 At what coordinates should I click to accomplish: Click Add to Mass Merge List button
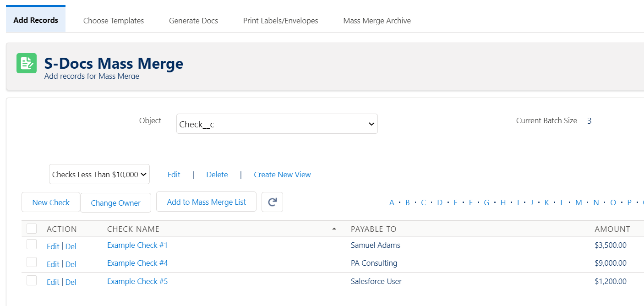206,202
